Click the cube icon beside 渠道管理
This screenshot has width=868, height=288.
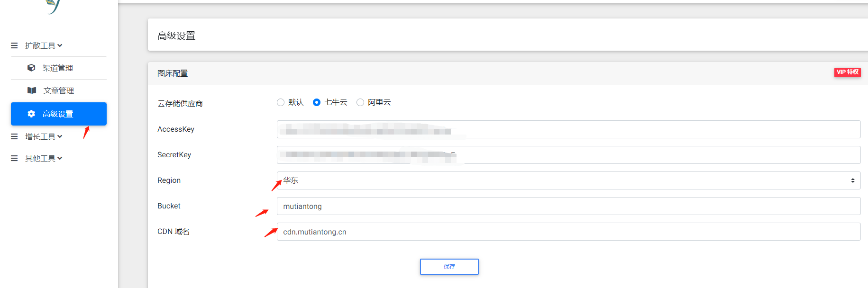click(31, 68)
